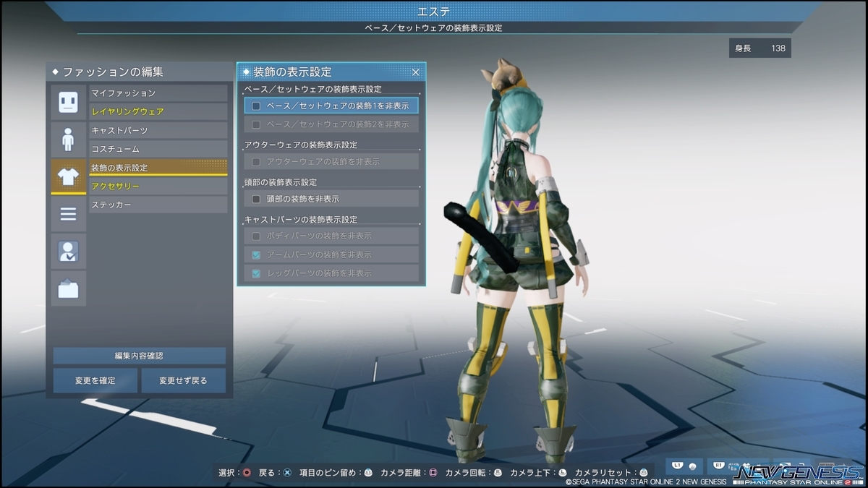Open the folder-shaped sidebar icon at the bottom

[x=68, y=288]
